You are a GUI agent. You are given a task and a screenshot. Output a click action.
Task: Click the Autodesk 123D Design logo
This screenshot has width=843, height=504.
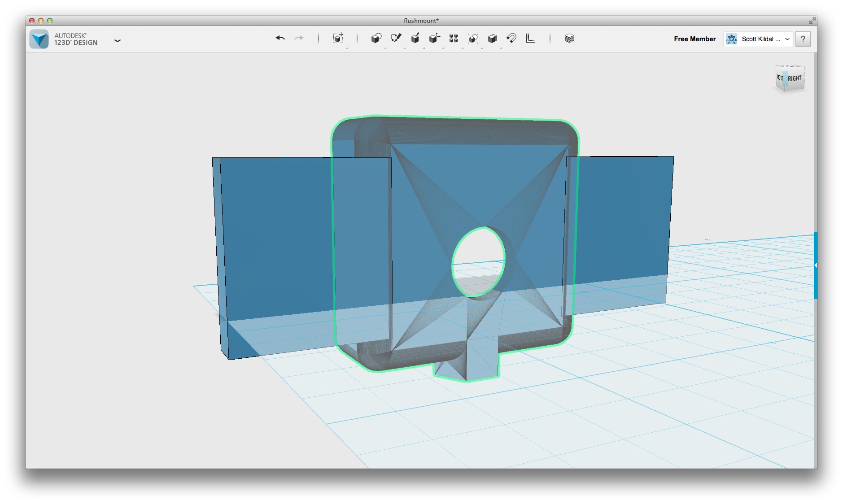(39, 39)
